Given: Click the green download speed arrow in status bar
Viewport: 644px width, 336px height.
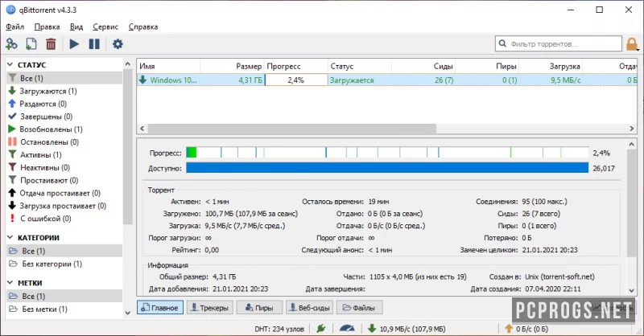Looking at the screenshot, I should coord(372,328).
